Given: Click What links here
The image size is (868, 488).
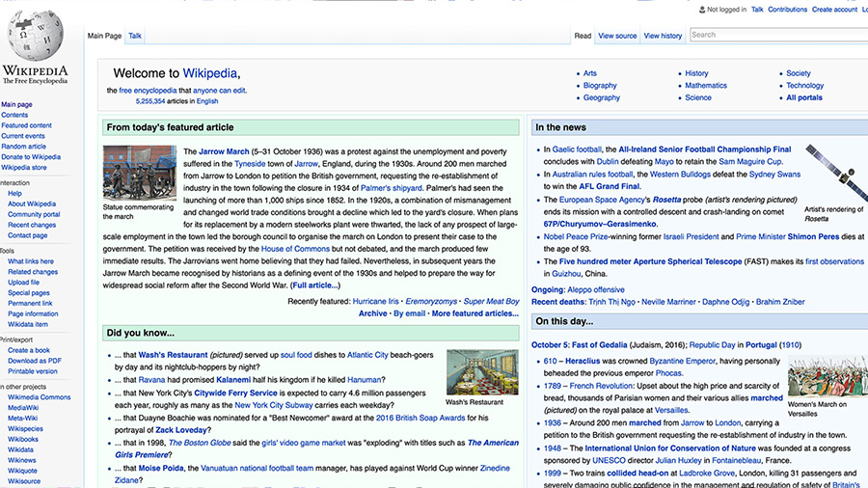Looking at the screenshot, I should pos(31,261).
